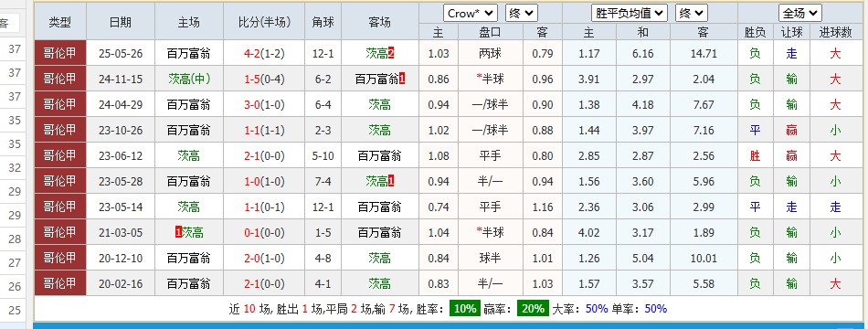Click red card badge beside 茨高 on 23-05-28
The width and height of the screenshot is (868, 329).
pos(391,182)
